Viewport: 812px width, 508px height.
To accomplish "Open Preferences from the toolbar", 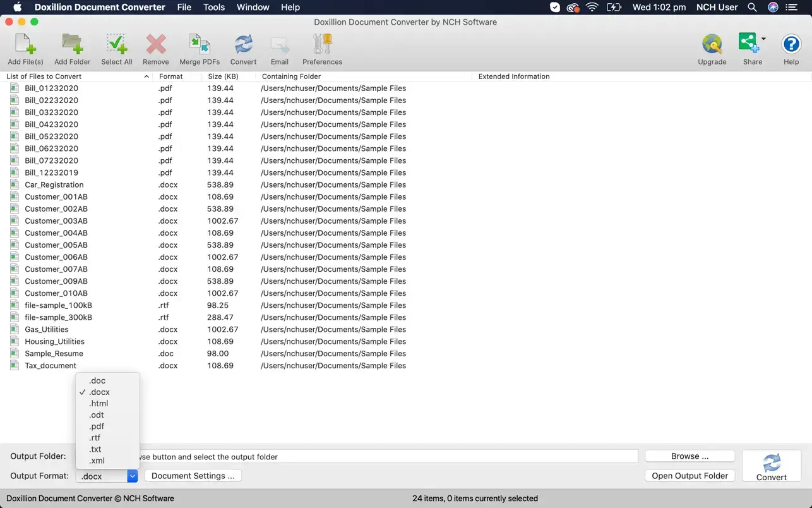I will (x=322, y=49).
